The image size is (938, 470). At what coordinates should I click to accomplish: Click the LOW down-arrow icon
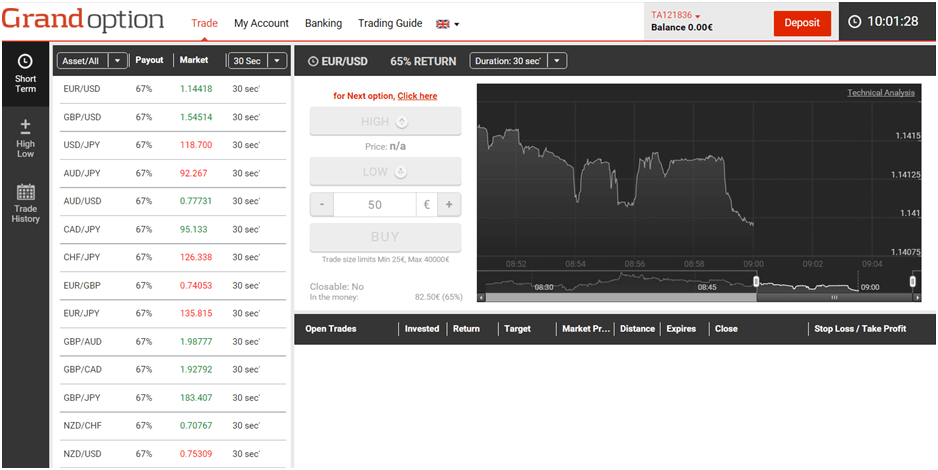[401, 172]
